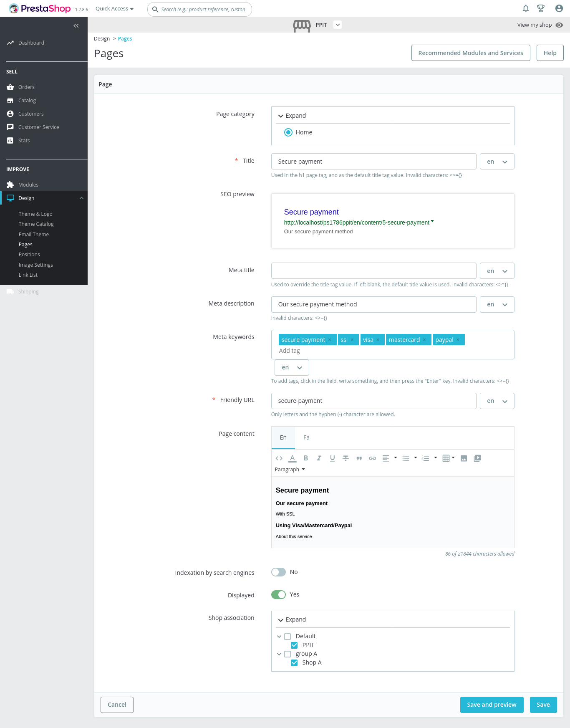570x728 pixels.
Task: Remove the 'secure payment' keyword tag
Action: point(330,340)
